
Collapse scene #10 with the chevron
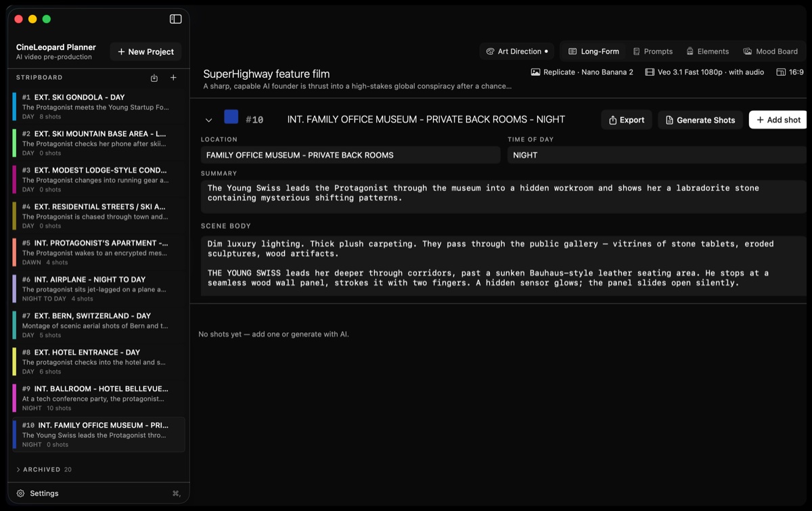coord(208,120)
